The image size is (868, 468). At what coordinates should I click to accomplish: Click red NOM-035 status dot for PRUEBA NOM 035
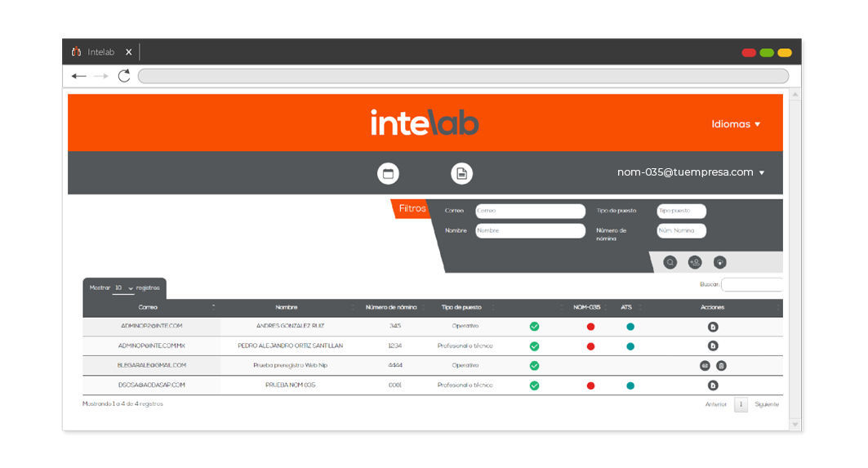coord(590,386)
